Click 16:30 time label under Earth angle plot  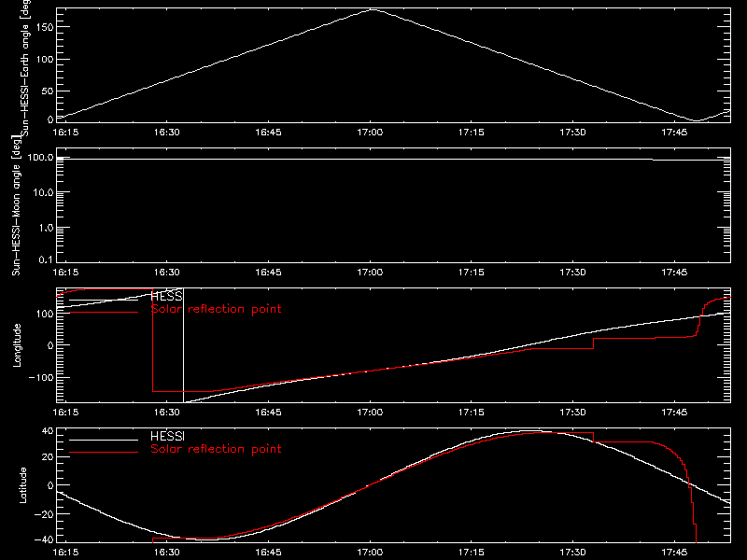coord(167,132)
